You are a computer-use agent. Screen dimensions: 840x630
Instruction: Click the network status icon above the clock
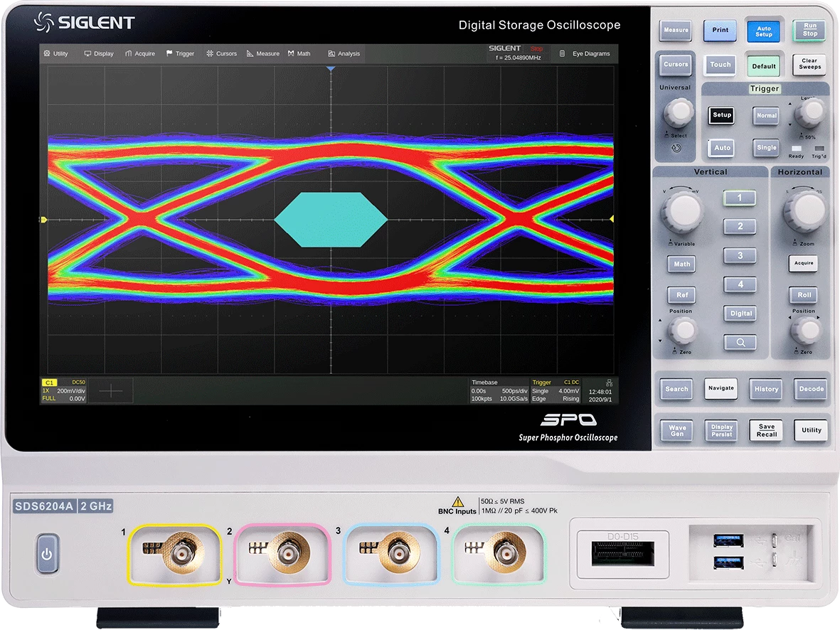608,383
